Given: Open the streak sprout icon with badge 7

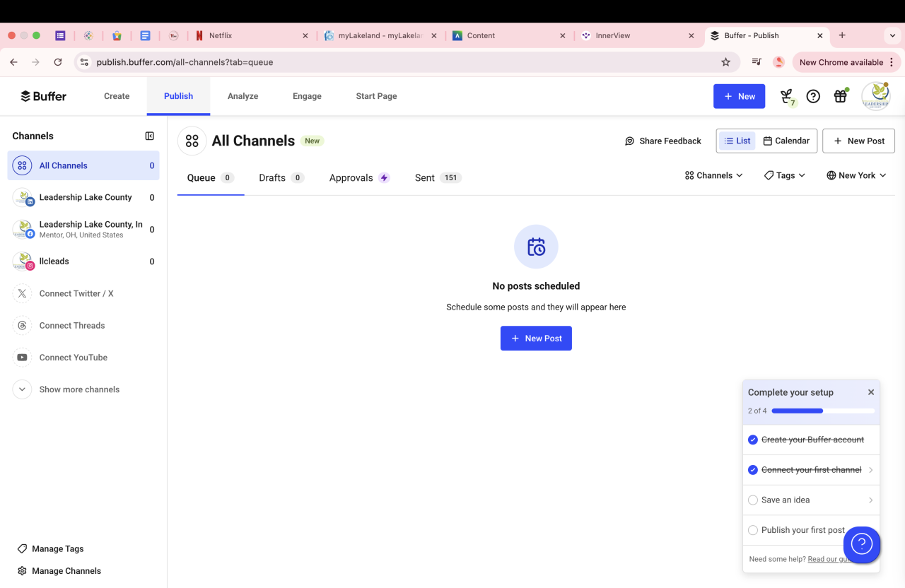Looking at the screenshot, I should pos(786,96).
